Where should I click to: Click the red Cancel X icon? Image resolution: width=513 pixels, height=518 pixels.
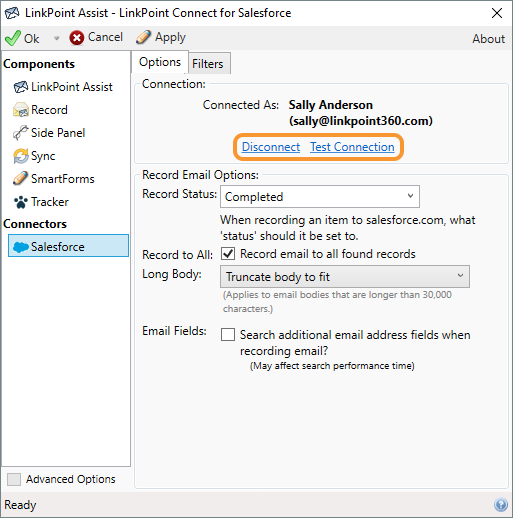(77, 38)
